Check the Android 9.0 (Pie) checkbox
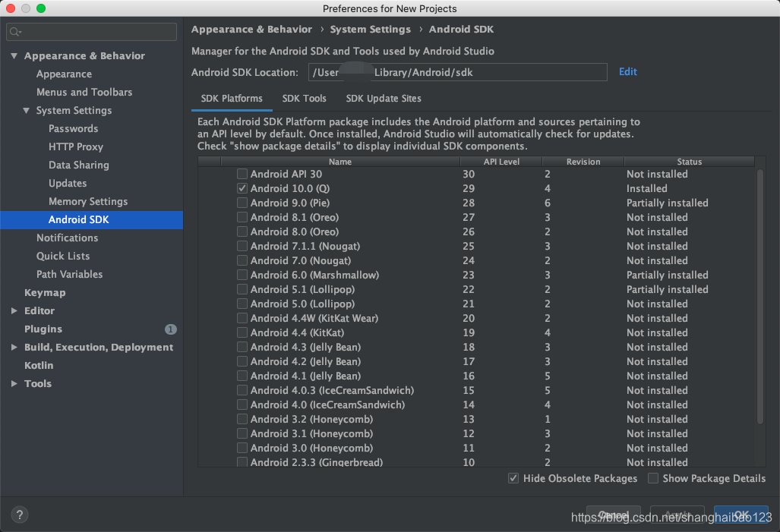Image resolution: width=780 pixels, height=532 pixels. coord(242,203)
